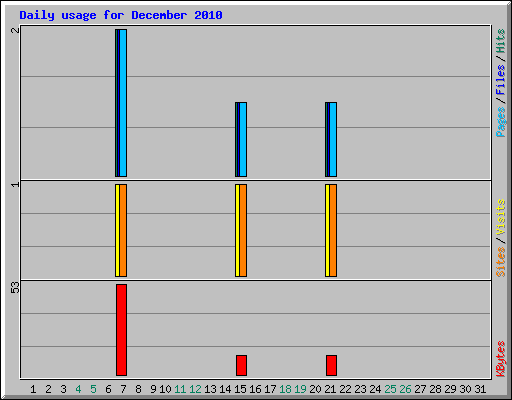Click the orange sites bar for day 15
The height and width of the screenshot is (400, 512).
(x=243, y=230)
